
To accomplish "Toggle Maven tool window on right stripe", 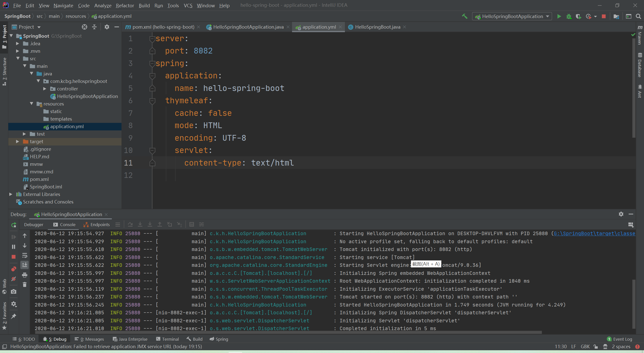I will (640, 35).
